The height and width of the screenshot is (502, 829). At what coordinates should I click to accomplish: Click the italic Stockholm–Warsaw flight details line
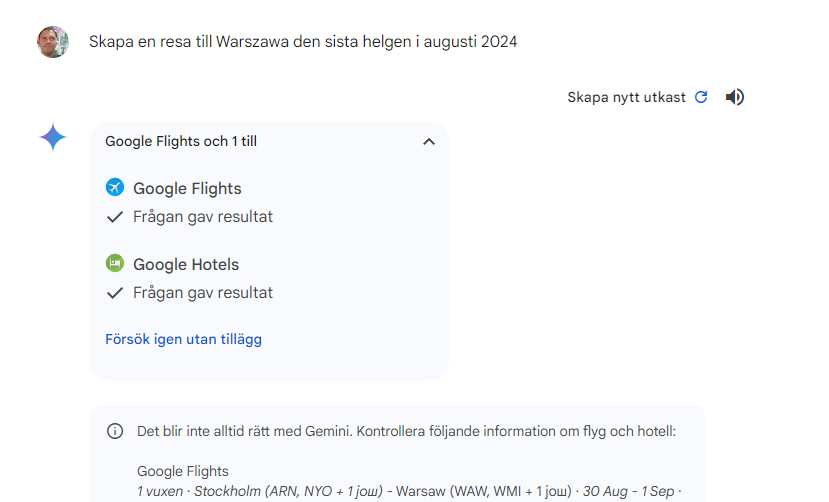pyautogui.click(x=408, y=491)
